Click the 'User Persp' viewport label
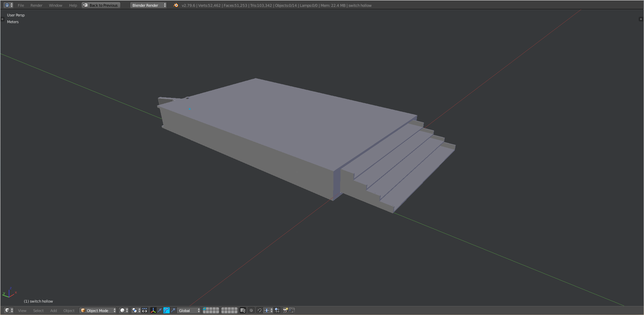The height and width of the screenshot is (315, 644). pyautogui.click(x=16, y=15)
